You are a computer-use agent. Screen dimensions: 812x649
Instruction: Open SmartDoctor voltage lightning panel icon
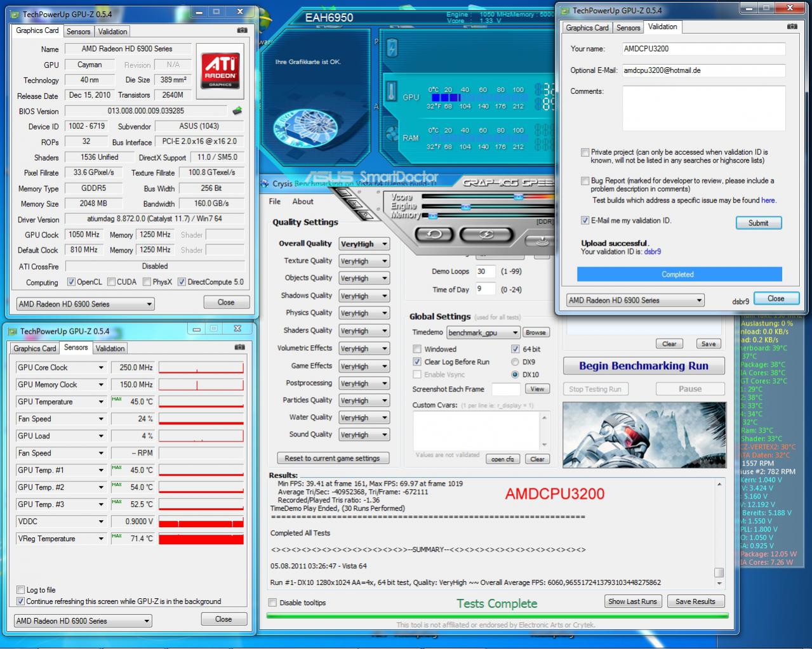tap(392, 48)
